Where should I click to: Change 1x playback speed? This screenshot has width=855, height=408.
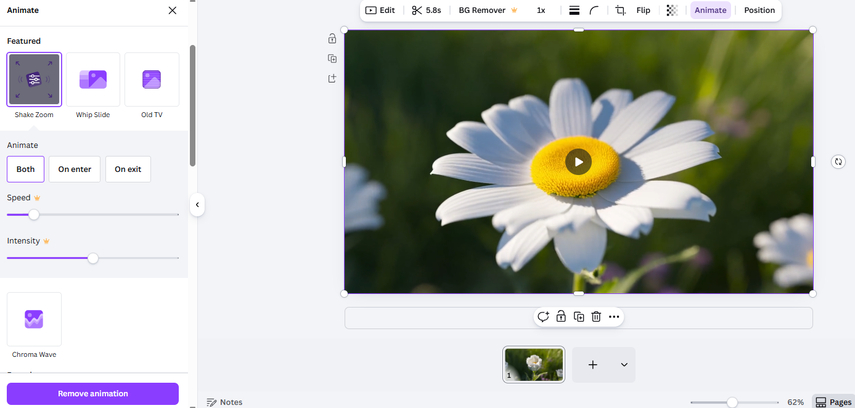(x=541, y=10)
